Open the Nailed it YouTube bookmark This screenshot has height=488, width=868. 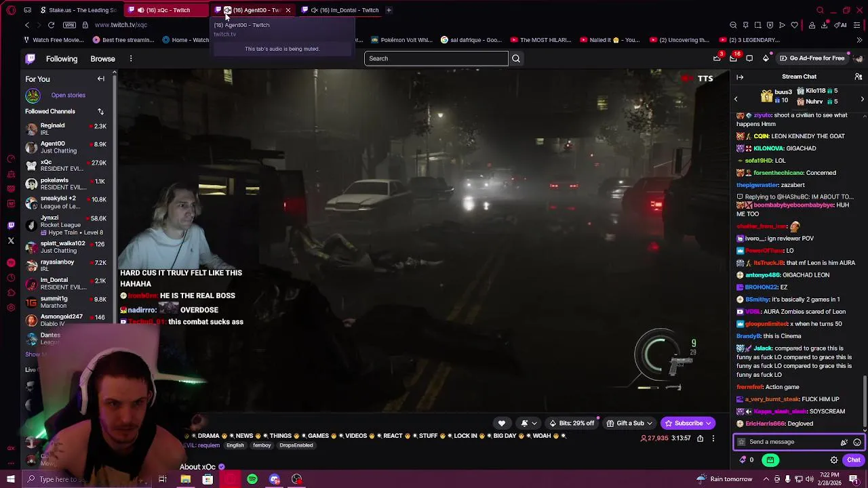pyautogui.click(x=610, y=40)
